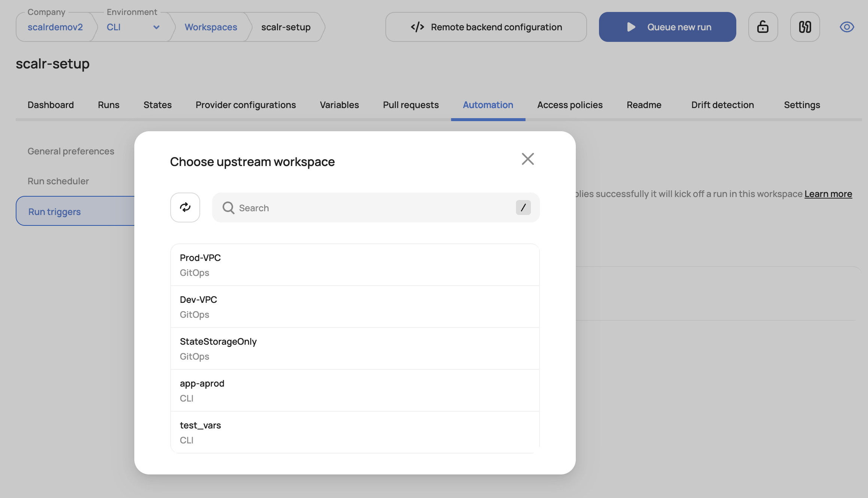Open the Workspaces breadcrumb link
The width and height of the screenshot is (868, 498).
pyautogui.click(x=211, y=27)
